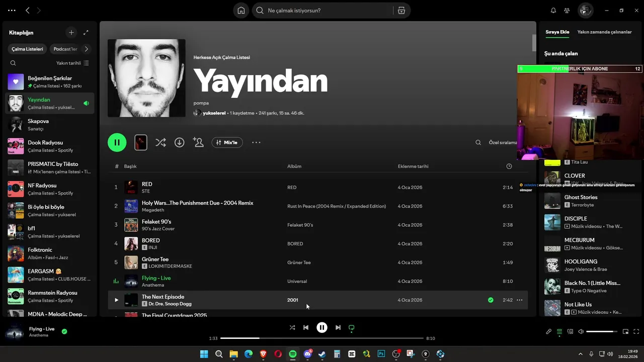Open the preview thumbnail beside play button
Viewport: 644px width, 362px height.
tap(141, 142)
